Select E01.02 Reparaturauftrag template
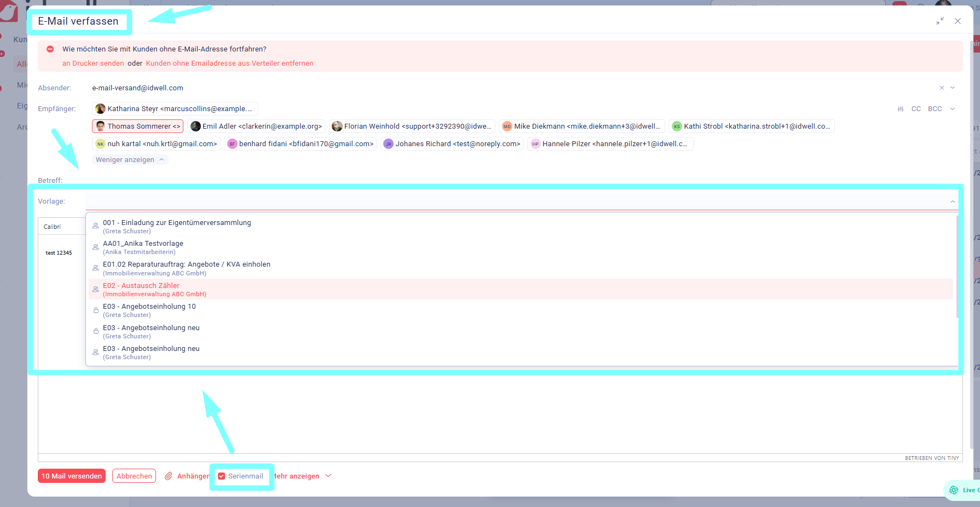The image size is (980, 507). 186,264
